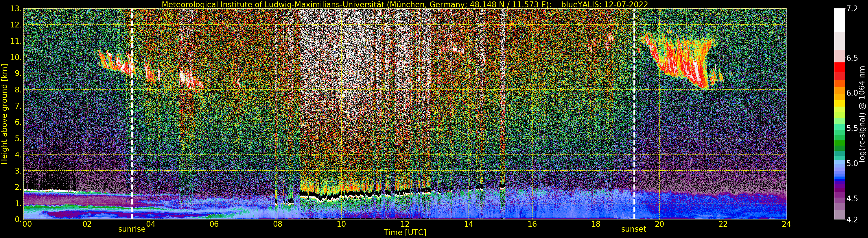Click the '1.' tick on the height axis
Viewport: 868px width, 238px height.
(18, 203)
